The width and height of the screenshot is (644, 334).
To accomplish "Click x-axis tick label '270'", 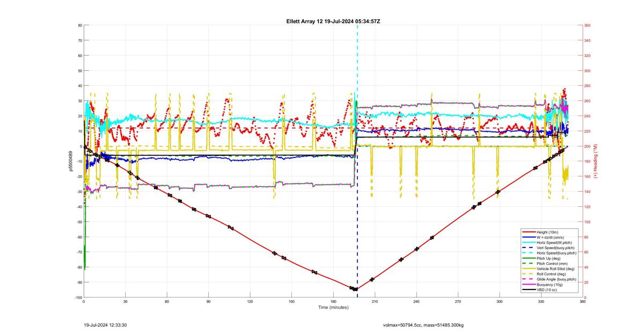I will tap(458, 301).
